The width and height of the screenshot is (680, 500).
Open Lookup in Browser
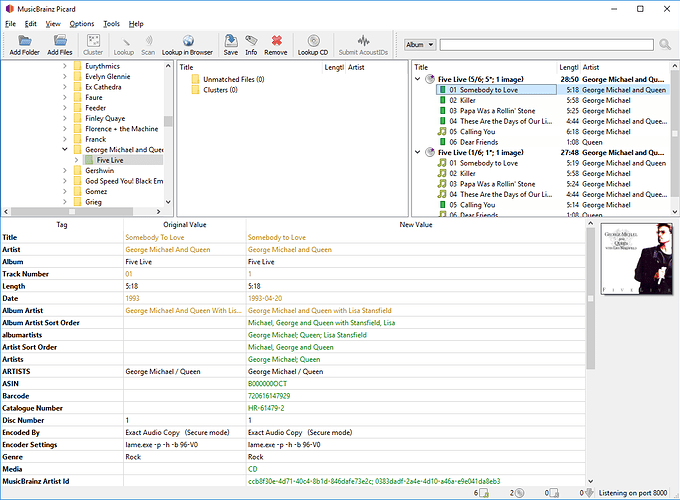pyautogui.click(x=188, y=41)
